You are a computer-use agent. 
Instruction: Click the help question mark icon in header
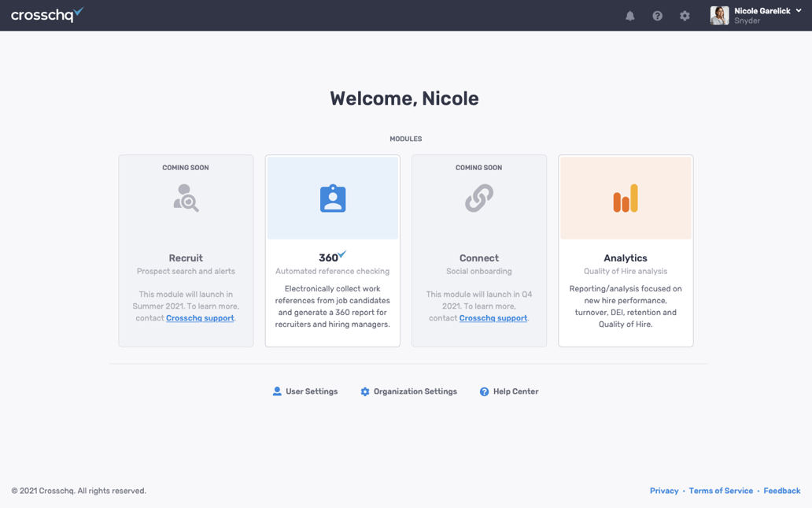(658, 16)
